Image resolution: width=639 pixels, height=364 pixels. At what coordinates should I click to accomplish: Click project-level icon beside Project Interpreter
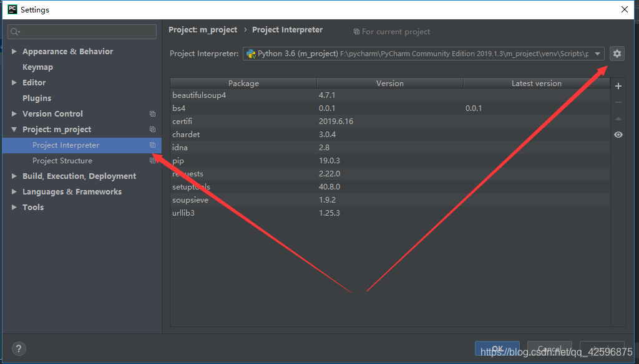(x=152, y=145)
